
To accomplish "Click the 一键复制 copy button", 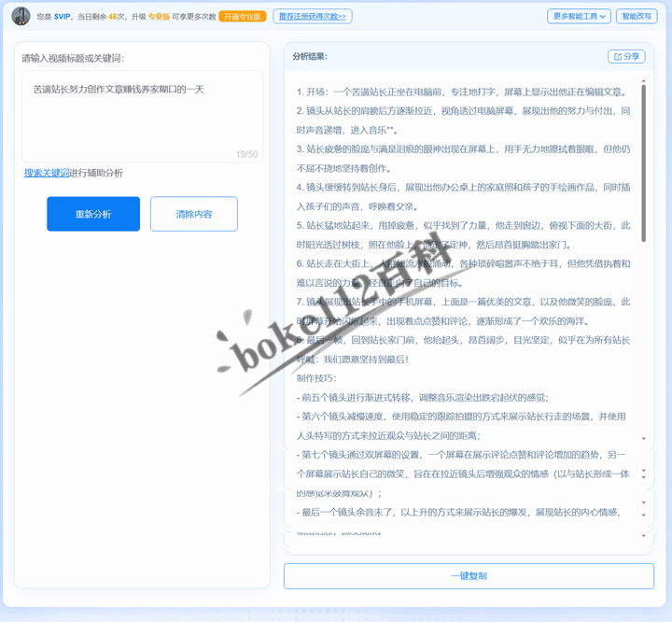I will 469,576.
